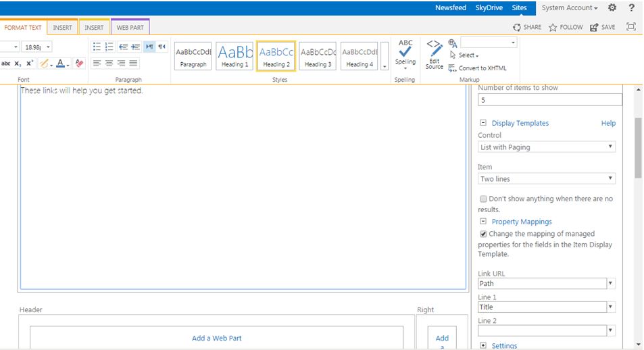
Task: Apply the Heading 1 style
Action: (x=234, y=56)
